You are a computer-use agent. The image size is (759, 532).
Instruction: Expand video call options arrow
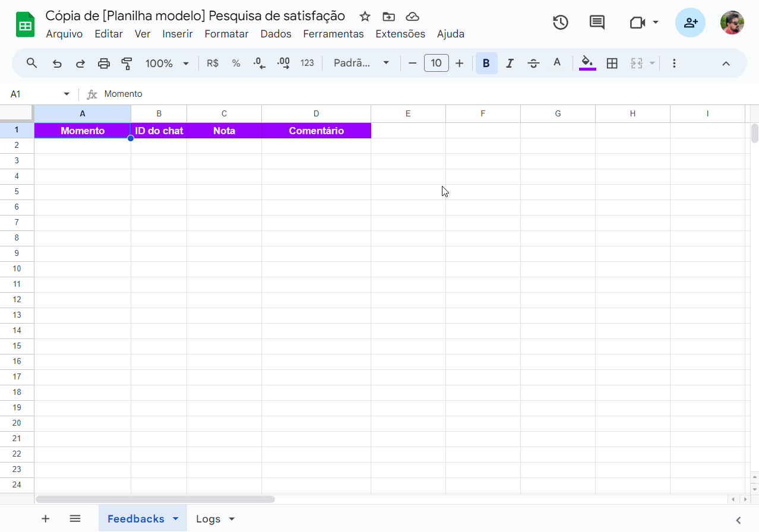(656, 23)
